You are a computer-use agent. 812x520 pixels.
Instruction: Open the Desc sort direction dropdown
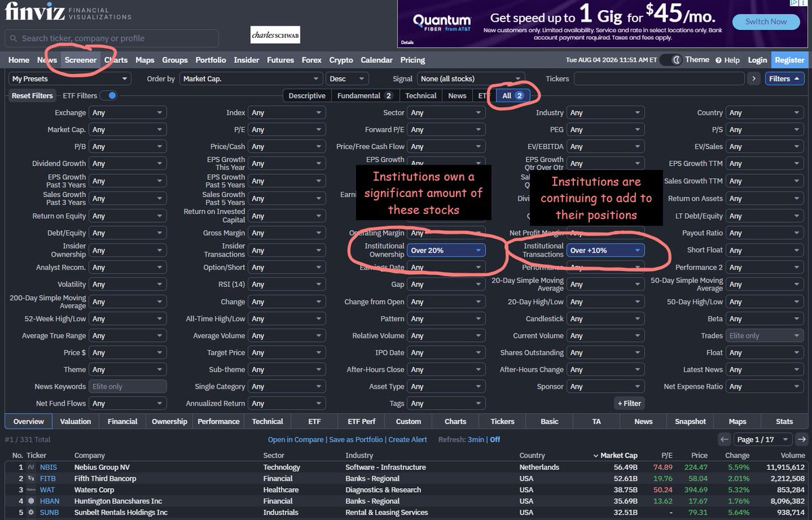[347, 79]
